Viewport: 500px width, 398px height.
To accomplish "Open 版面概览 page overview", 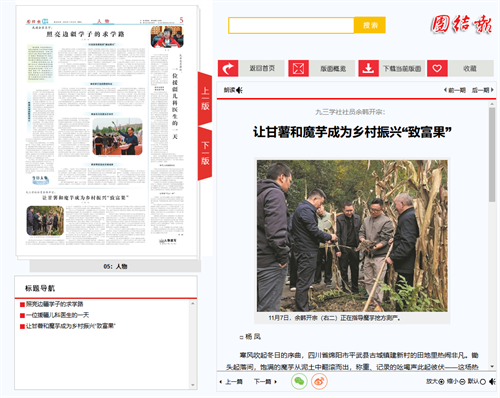I will click(332, 69).
